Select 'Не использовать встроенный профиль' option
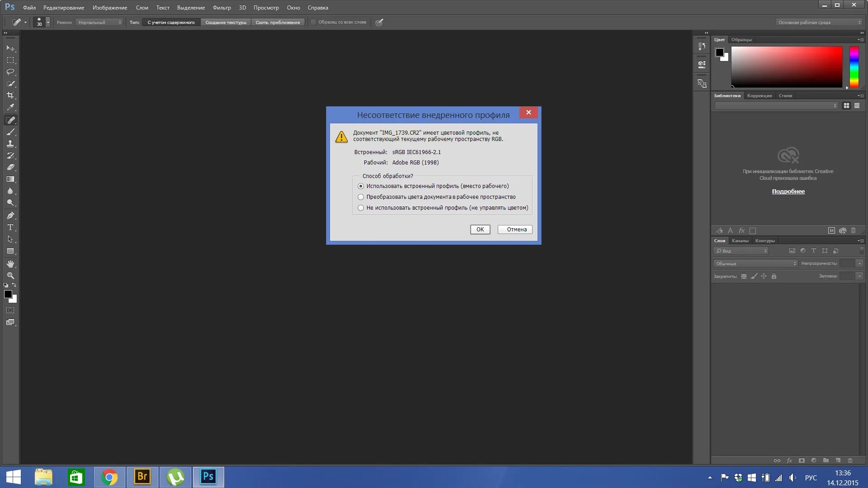The image size is (868, 488). click(361, 208)
